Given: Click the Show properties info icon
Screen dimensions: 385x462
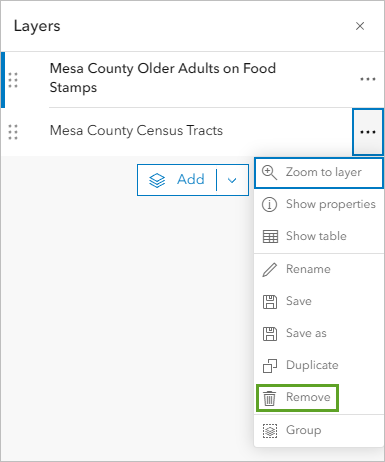Looking at the screenshot, I should pos(269,204).
